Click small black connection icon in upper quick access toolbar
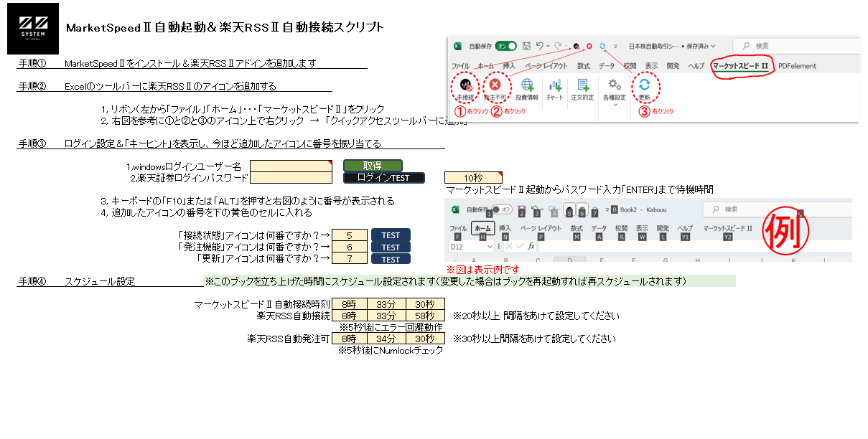Screen dimensions: 868x439 tap(577, 46)
